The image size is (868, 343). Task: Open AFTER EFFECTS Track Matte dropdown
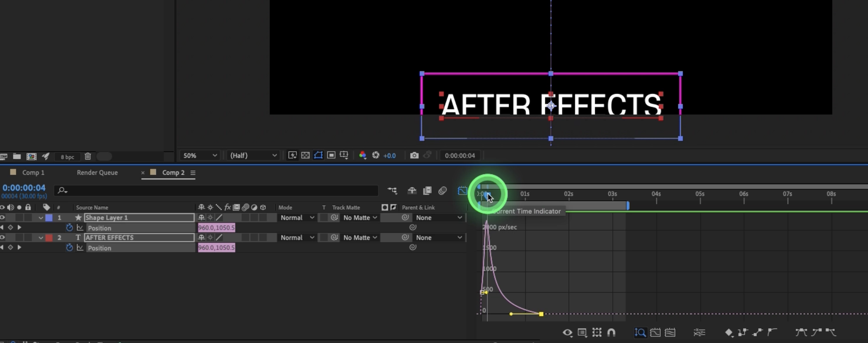(x=360, y=238)
